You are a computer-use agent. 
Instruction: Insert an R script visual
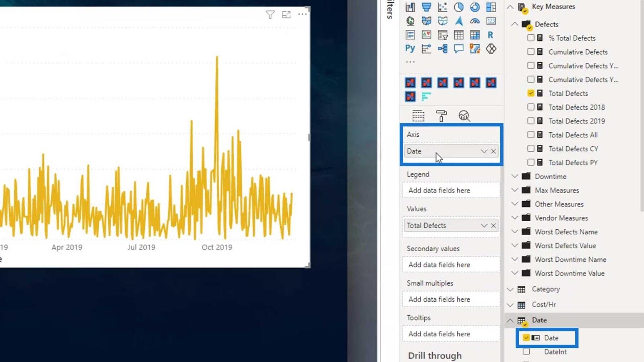click(490, 35)
